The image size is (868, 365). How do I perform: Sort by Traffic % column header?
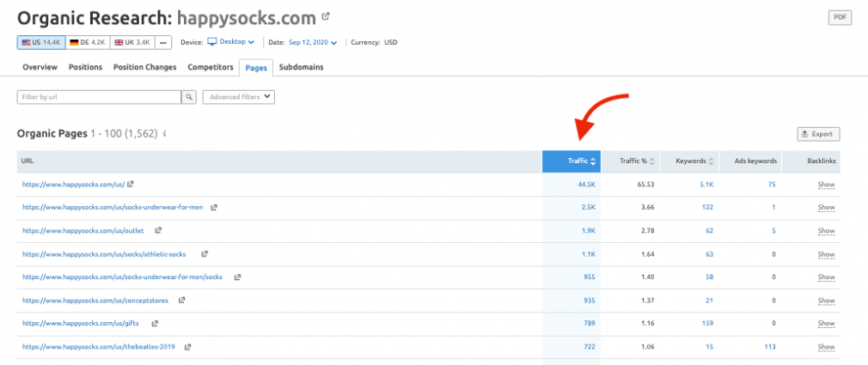(x=631, y=161)
